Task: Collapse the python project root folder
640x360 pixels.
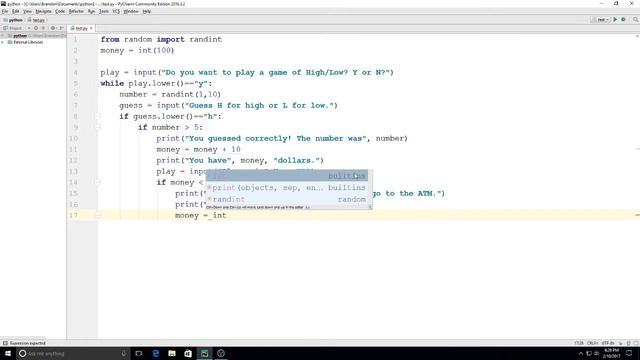Action: [3, 36]
